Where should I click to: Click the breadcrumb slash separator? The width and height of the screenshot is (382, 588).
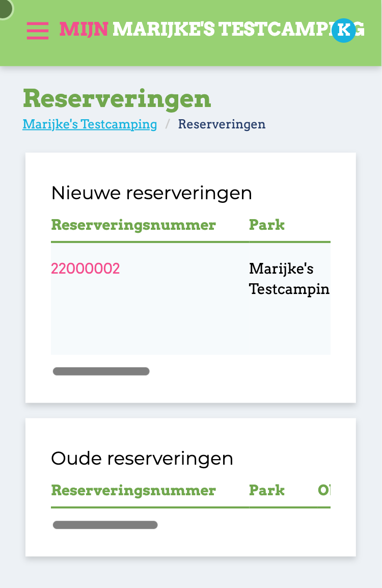tap(168, 124)
